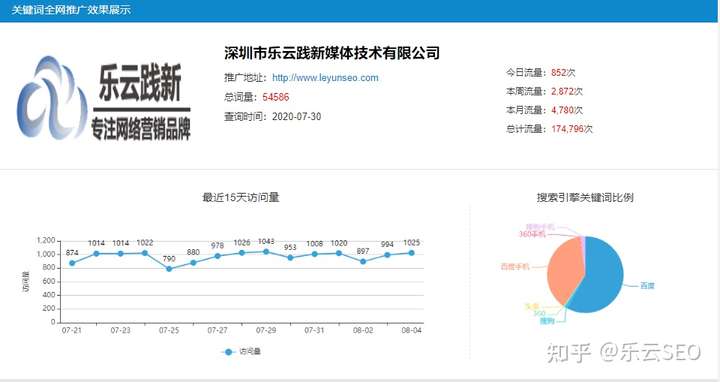Click query date 2020-07-30

pos(296,117)
